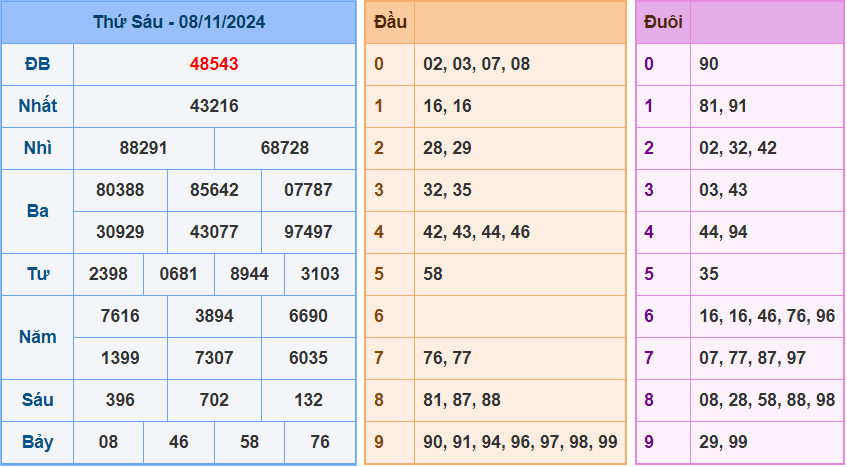The width and height of the screenshot is (847, 467).
Task: Select sixth prize number 702
Action: (214, 400)
